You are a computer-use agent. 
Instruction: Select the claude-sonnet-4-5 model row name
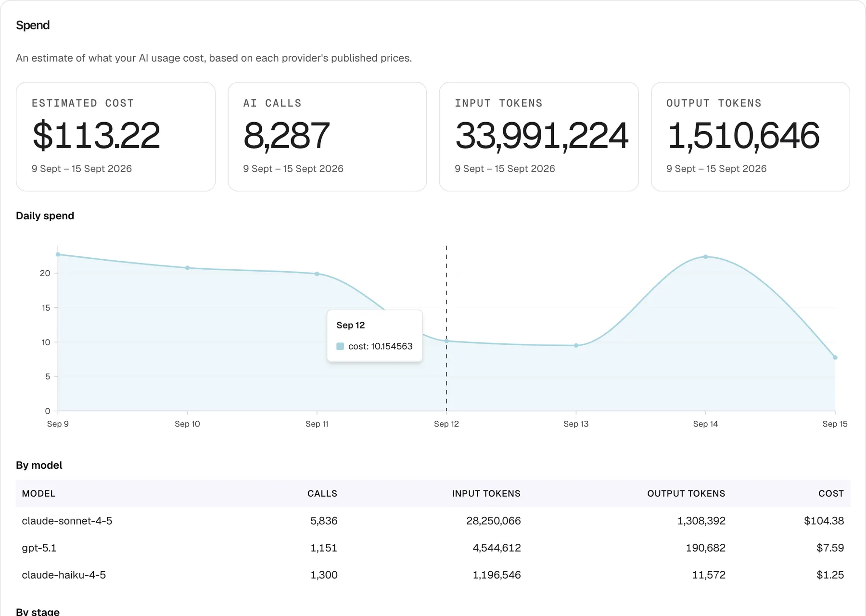click(67, 521)
